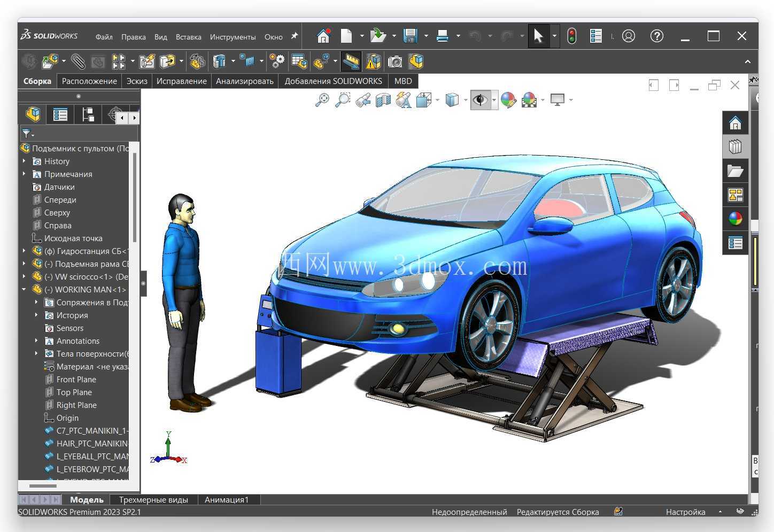Image resolution: width=774 pixels, height=532 pixels.
Task: Open the ConfigurationManager tab in the left panel
Action: [88, 114]
